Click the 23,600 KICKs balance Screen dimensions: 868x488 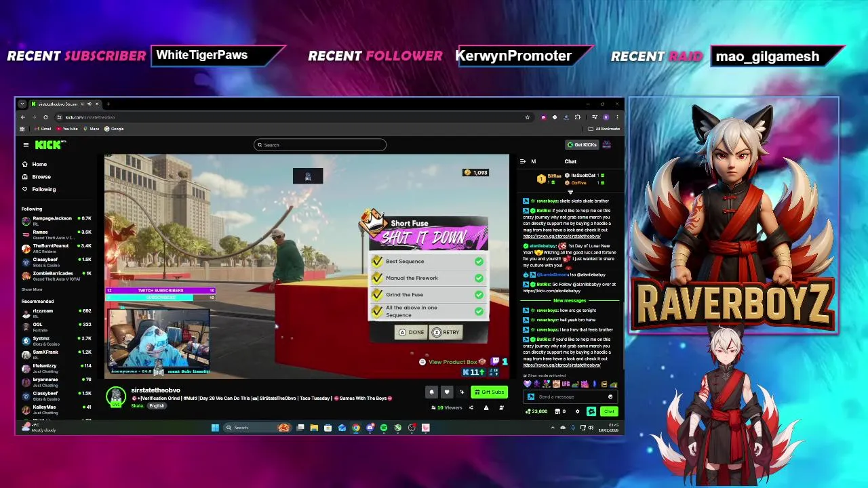coord(537,411)
